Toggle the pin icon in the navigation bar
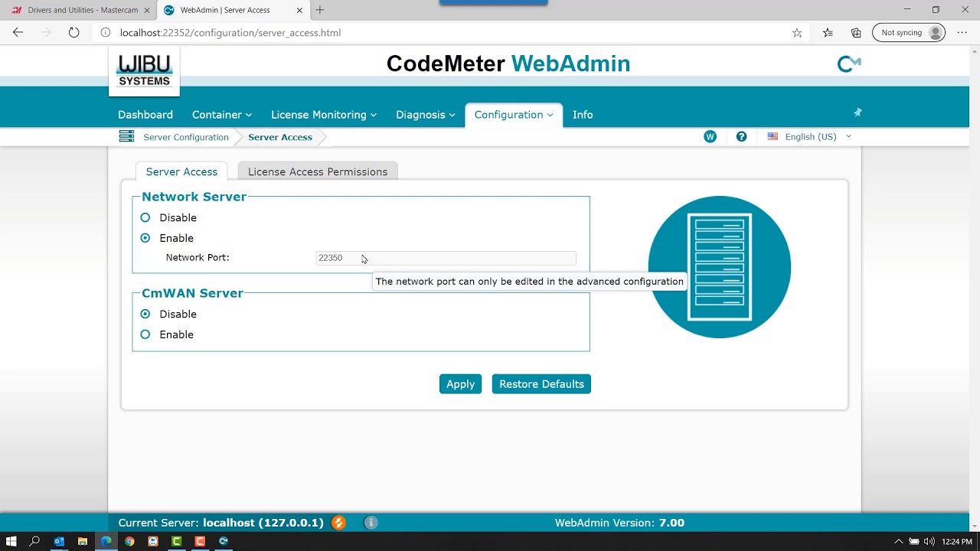The width and height of the screenshot is (980, 551). (x=857, y=112)
